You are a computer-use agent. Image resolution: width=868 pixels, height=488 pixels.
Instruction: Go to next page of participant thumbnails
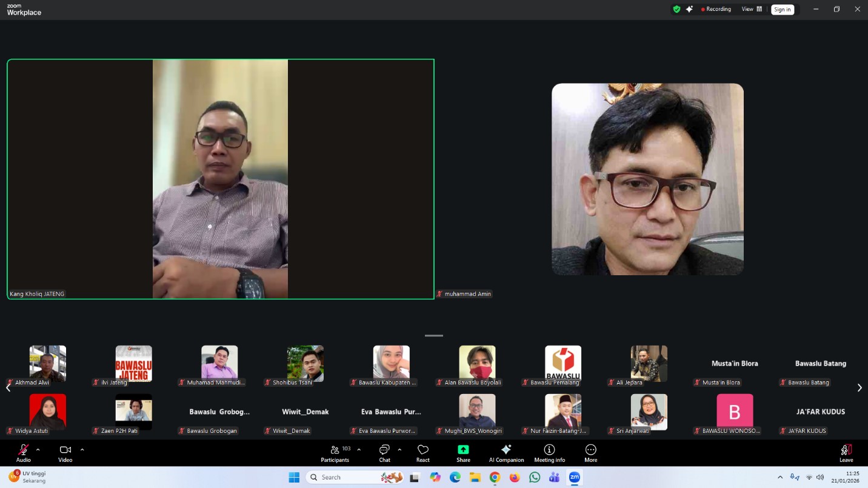pos(859,388)
